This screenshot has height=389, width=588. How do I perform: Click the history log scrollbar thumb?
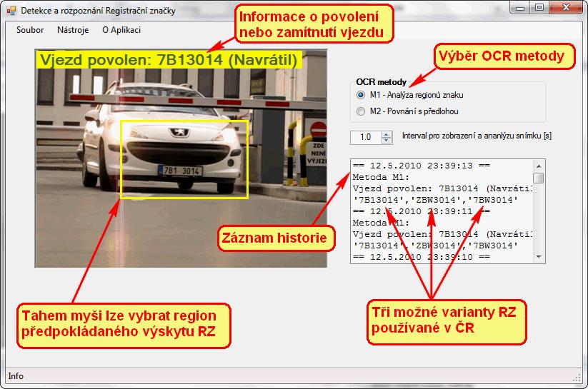(x=539, y=178)
